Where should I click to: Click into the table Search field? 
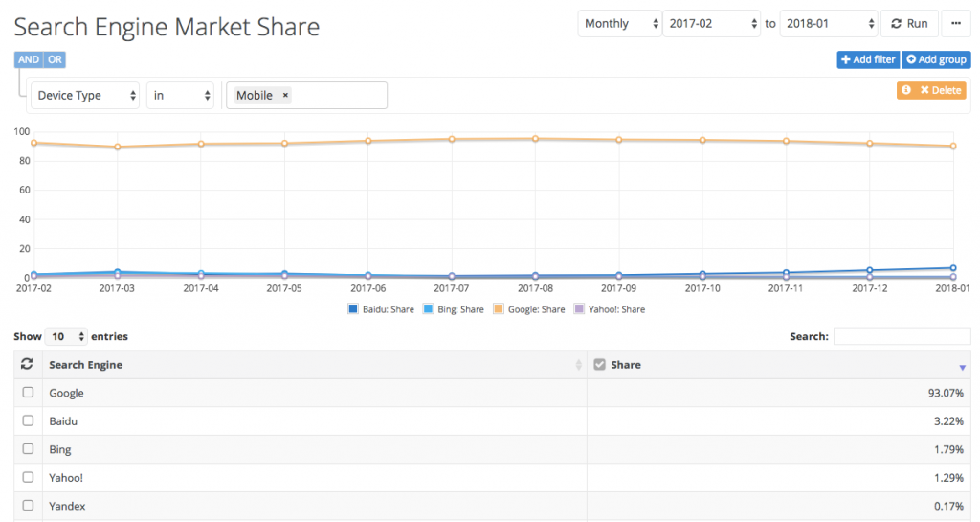pyautogui.click(x=902, y=336)
